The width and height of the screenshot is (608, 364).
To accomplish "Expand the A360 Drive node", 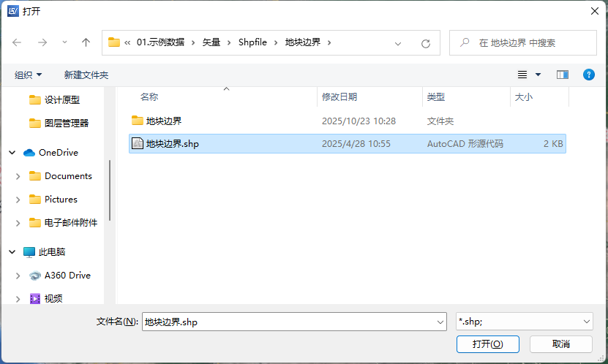I will (x=18, y=276).
